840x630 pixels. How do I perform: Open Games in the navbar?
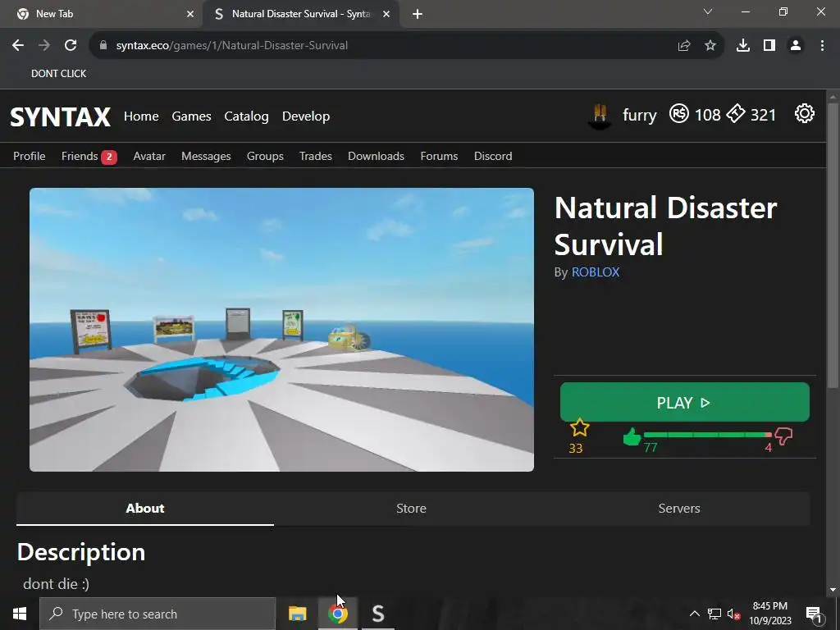(x=191, y=116)
